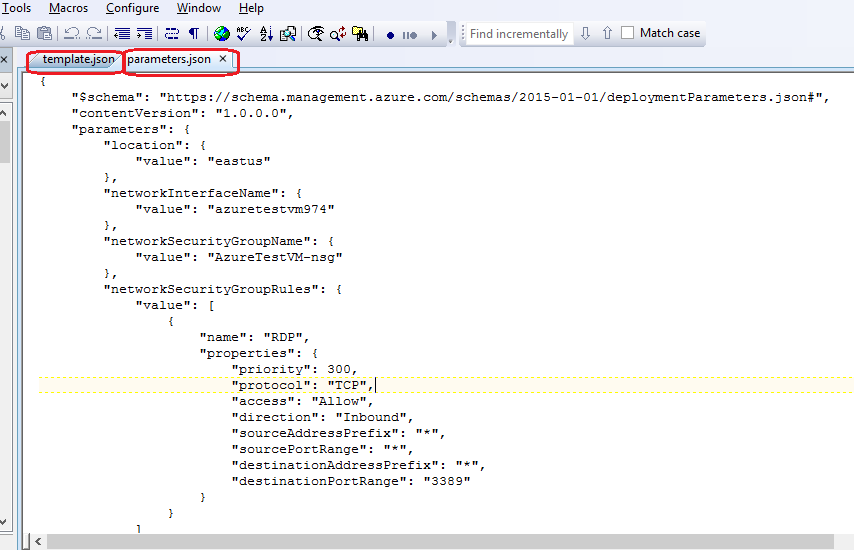
Task: Select the parameters.json tab
Action: pyautogui.click(x=169, y=59)
